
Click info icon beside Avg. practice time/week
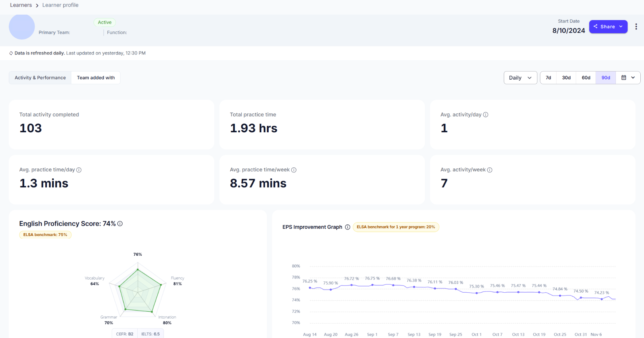pos(294,170)
